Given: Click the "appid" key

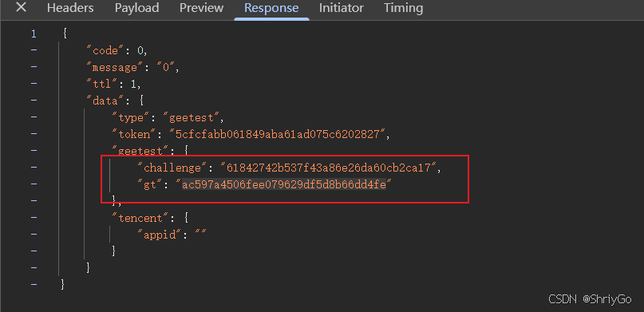Looking at the screenshot, I should (162, 235).
